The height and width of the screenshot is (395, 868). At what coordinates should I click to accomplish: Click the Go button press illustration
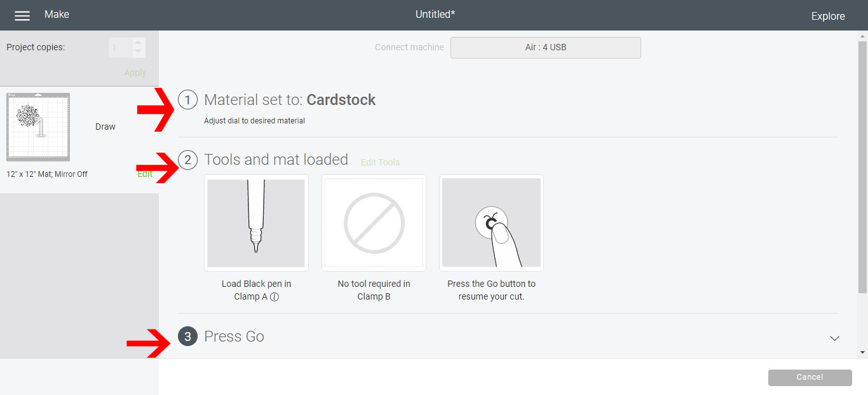[491, 223]
